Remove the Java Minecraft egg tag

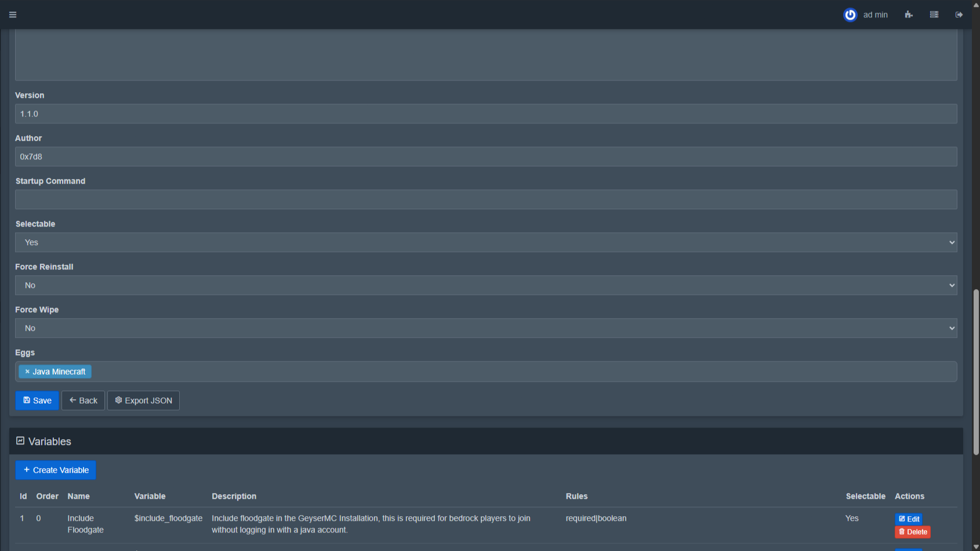coord(27,371)
